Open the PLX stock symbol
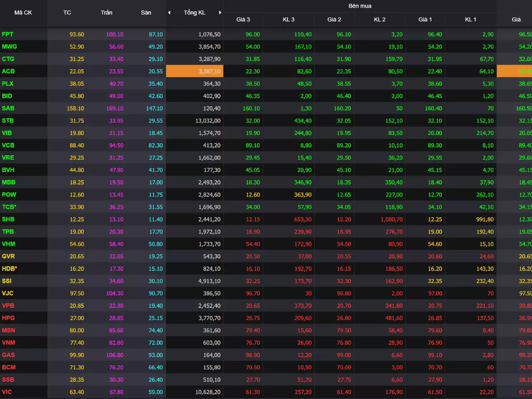 click(x=8, y=83)
